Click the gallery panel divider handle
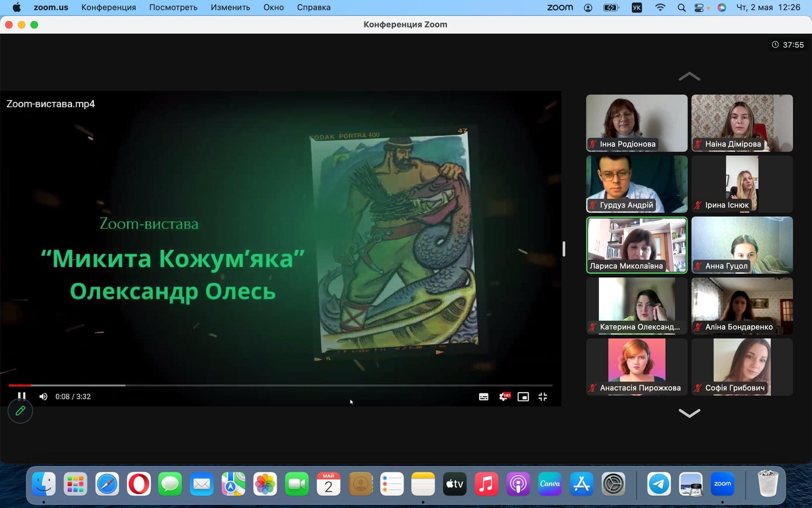Viewport: 812px width, 508px height. pos(564,249)
